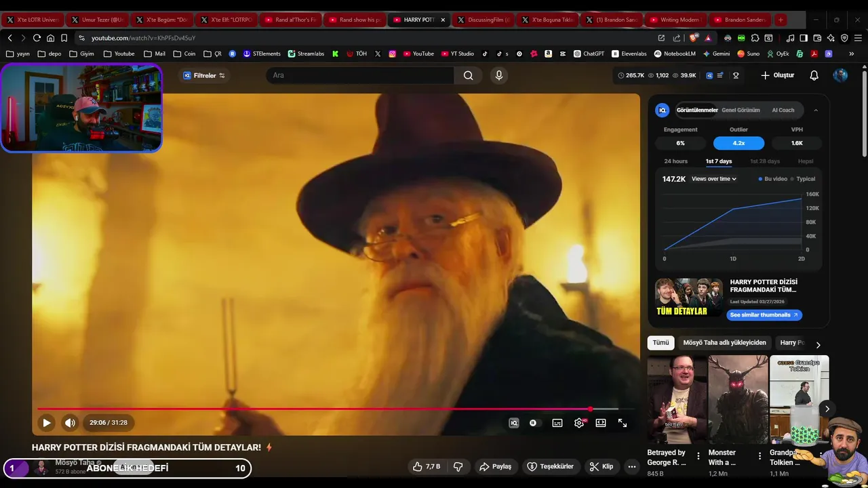Bookmark this page icon

(64, 38)
